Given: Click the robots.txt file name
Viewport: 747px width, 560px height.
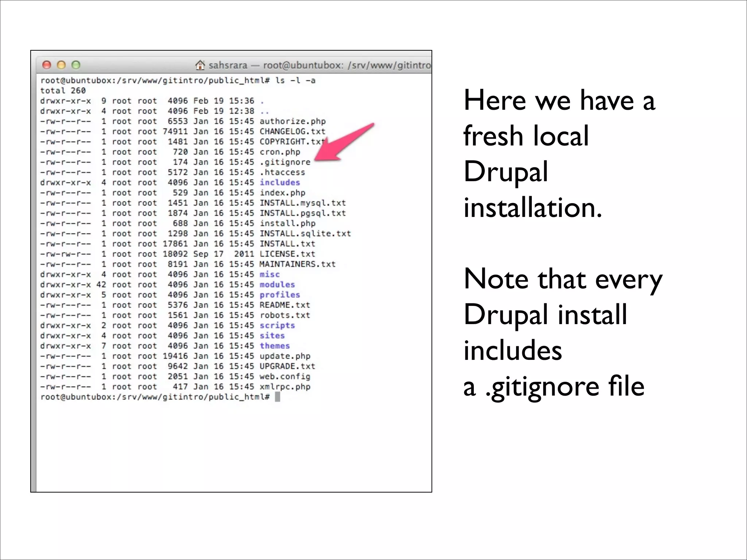Looking at the screenshot, I should (x=285, y=315).
